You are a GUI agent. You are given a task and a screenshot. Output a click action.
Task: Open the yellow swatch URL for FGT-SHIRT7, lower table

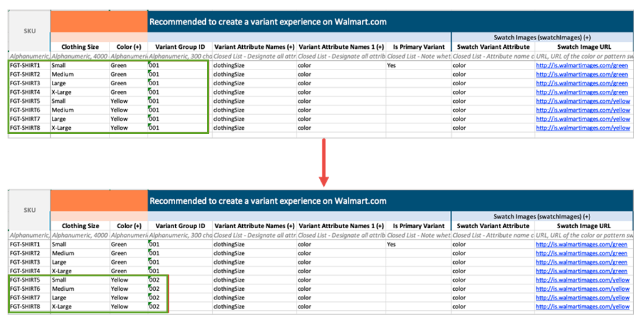pyautogui.click(x=583, y=298)
